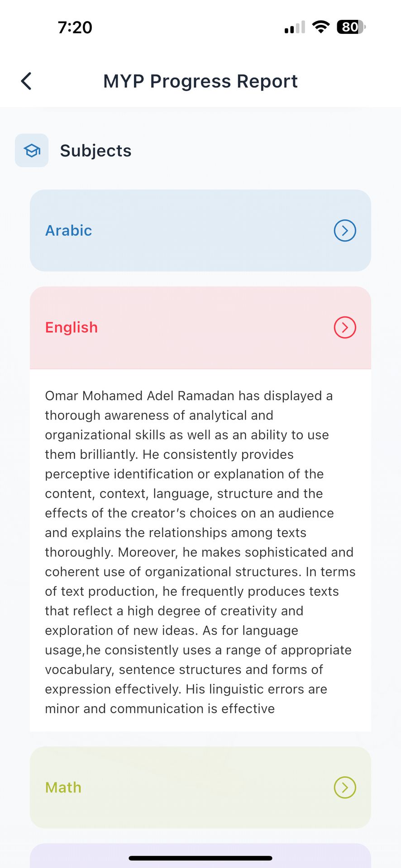This screenshot has width=401, height=868.
Task: Select the Arabic subject label
Action: (69, 231)
